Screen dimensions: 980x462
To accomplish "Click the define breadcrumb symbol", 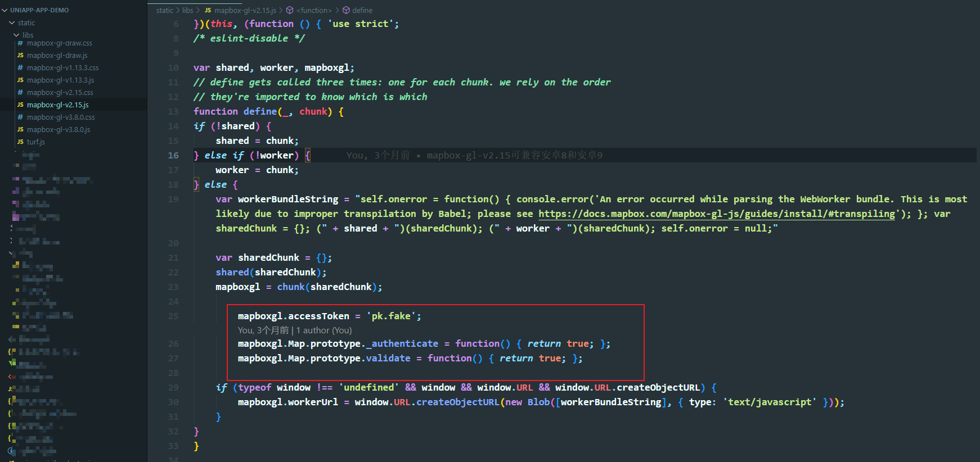I will click(x=362, y=10).
